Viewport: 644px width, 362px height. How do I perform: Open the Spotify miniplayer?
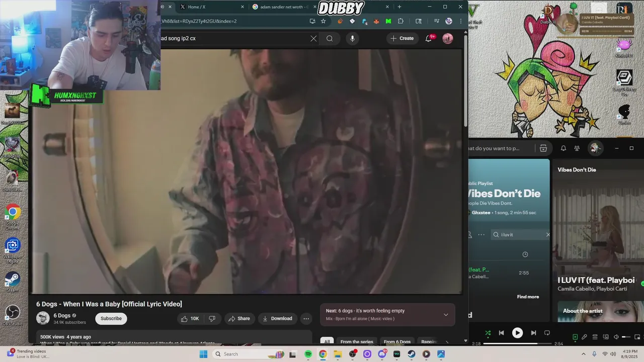pyautogui.click(x=636, y=337)
